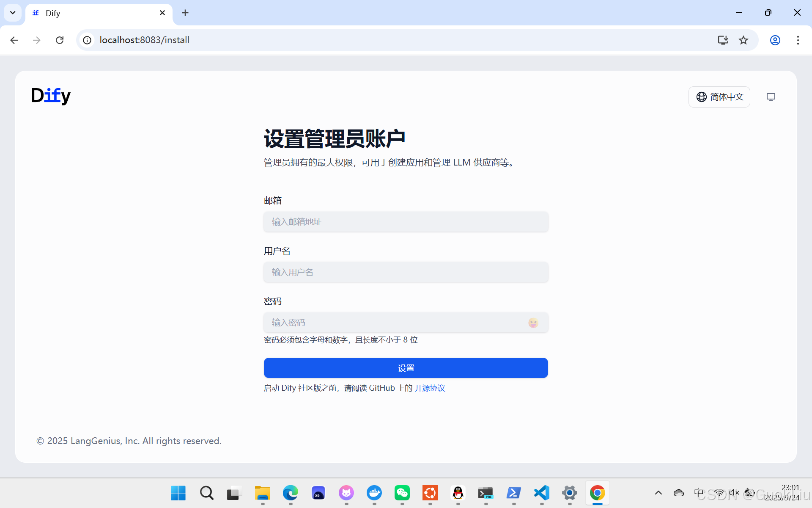The height and width of the screenshot is (508, 812).
Task: Close the Dify tab
Action: click(162, 13)
